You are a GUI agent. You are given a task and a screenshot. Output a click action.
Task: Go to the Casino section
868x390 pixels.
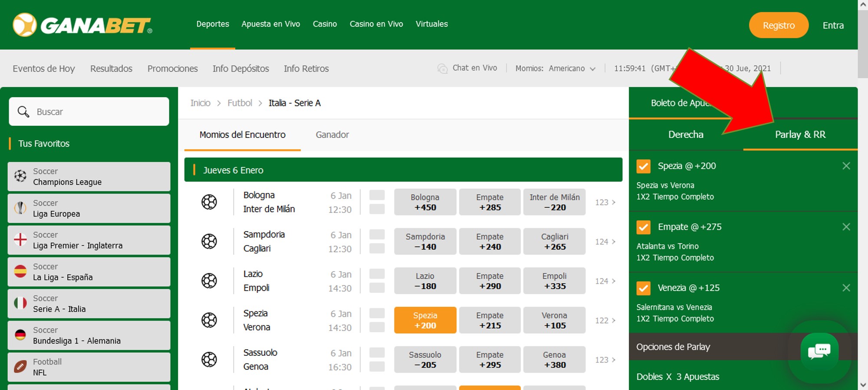coord(325,24)
